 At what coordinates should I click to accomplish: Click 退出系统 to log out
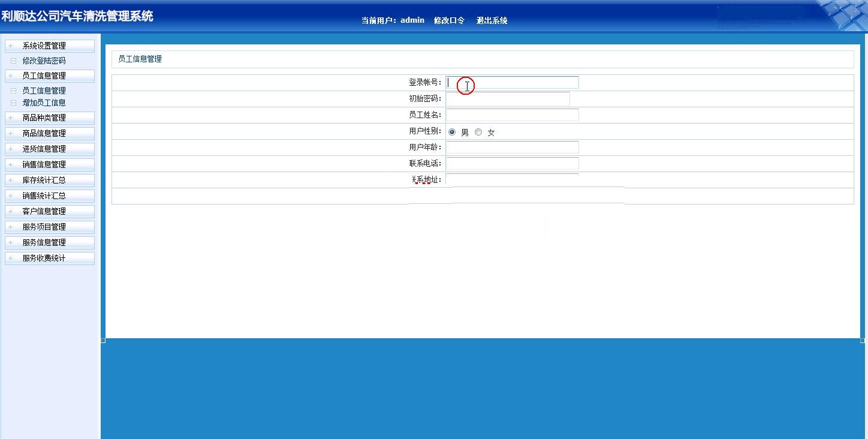pyautogui.click(x=492, y=20)
